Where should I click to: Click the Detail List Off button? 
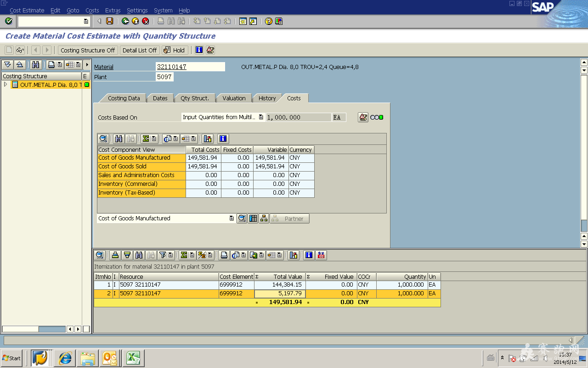(x=140, y=50)
